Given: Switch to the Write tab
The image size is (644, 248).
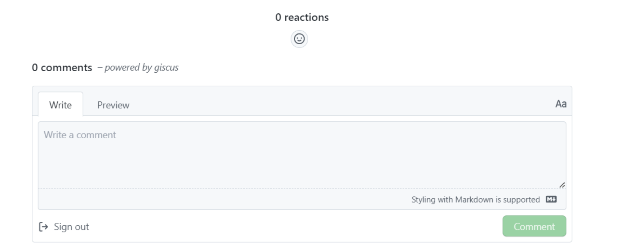Looking at the screenshot, I should click(x=61, y=104).
